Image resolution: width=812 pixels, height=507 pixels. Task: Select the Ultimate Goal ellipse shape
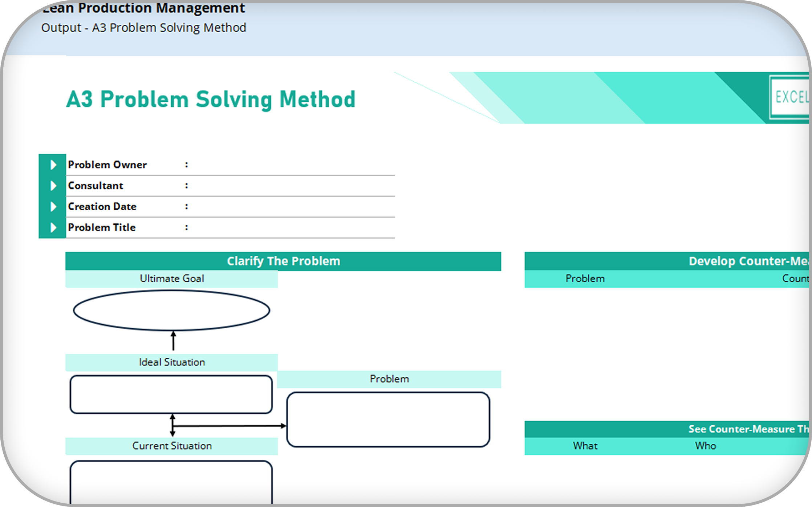click(x=171, y=311)
